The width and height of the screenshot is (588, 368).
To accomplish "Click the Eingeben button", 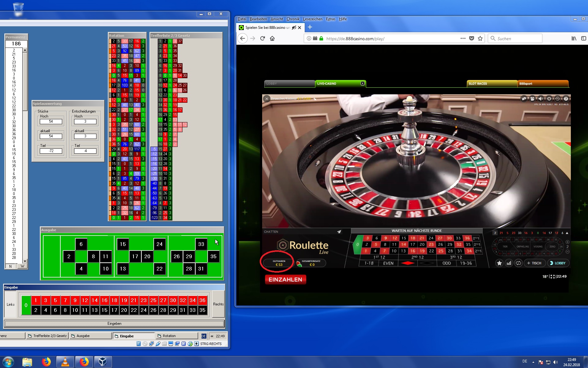I will (114, 324).
